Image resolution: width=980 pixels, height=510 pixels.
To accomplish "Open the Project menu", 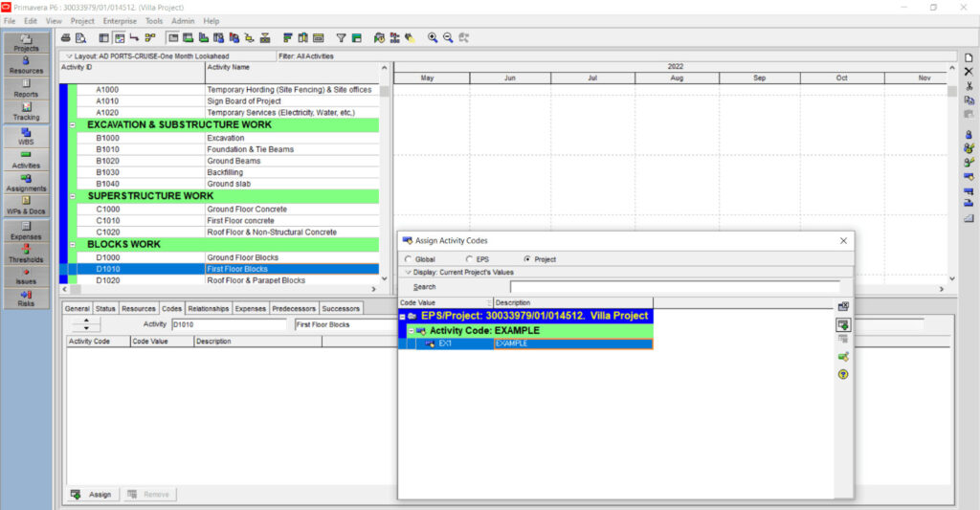I will click(x=82, y=21).
